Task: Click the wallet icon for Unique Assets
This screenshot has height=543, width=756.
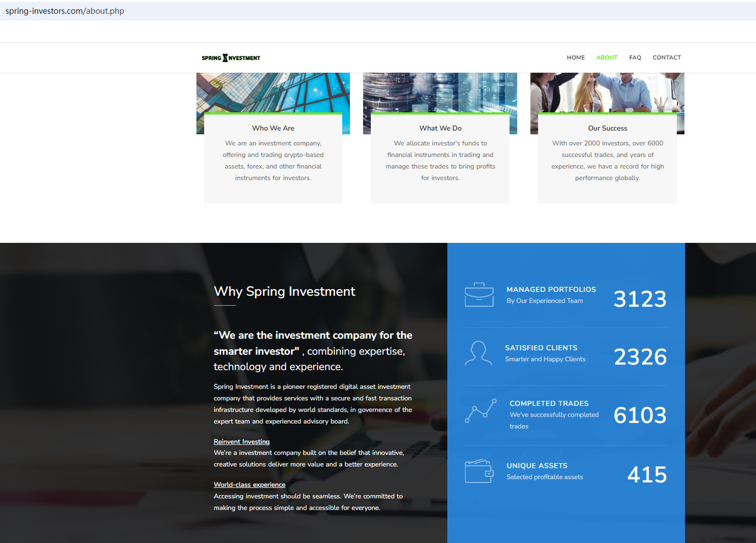Action: pyautogui.click(x=479, y=471)
